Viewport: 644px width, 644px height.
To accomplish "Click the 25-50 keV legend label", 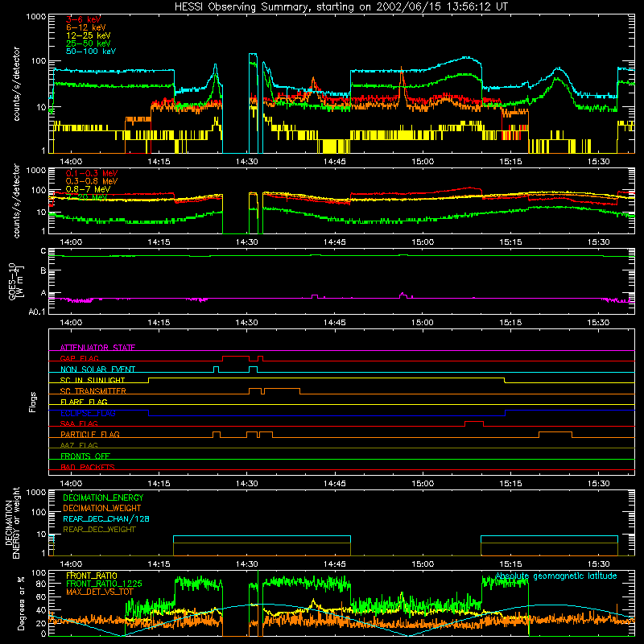I will pos(88,43).
